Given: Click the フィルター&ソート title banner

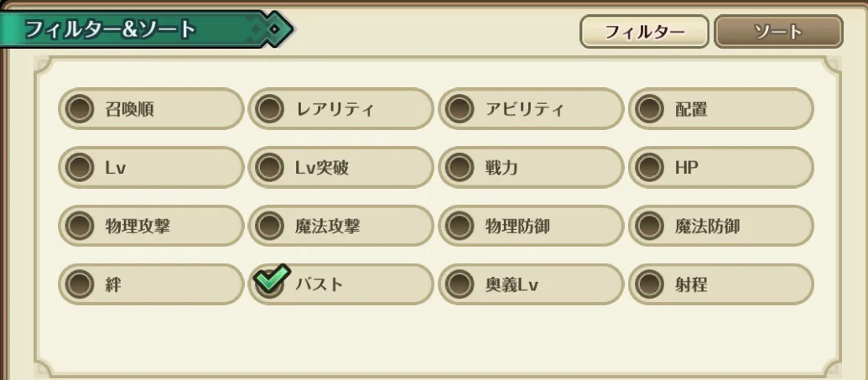Looking at the screenshot, I should [x=145, y=29].
